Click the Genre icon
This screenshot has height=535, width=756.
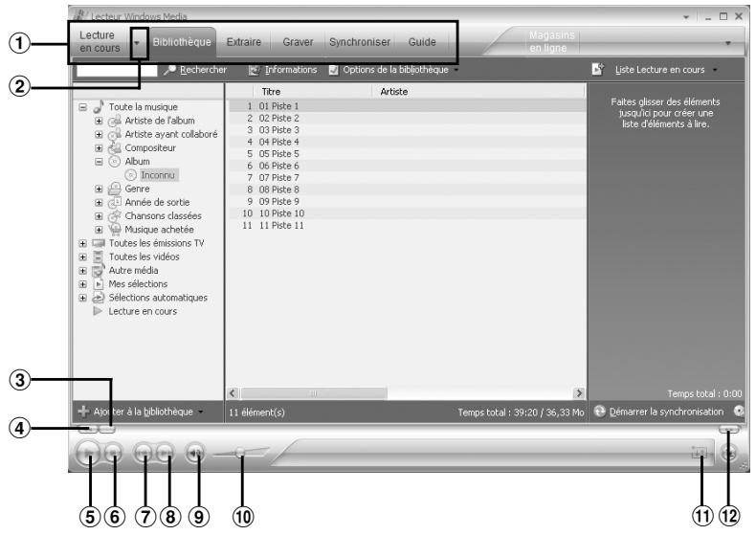click(x=114, y=189)
